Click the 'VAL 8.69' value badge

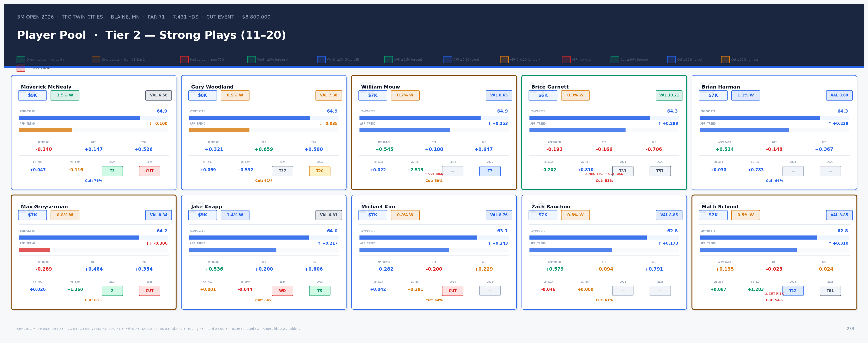(839, 95)
